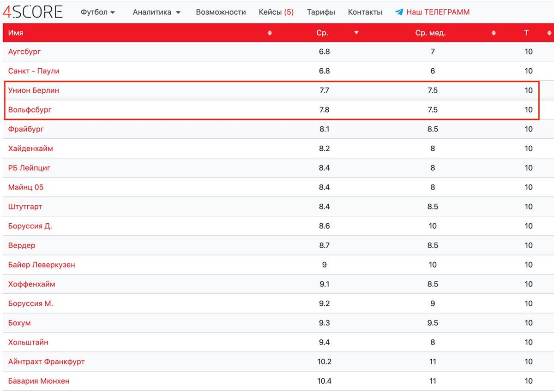This screenshot has width=554, height=392.
Task: Select the 9.1 average for Хоффенхайм
Action: pyautogui.click(x=325, y=284)
